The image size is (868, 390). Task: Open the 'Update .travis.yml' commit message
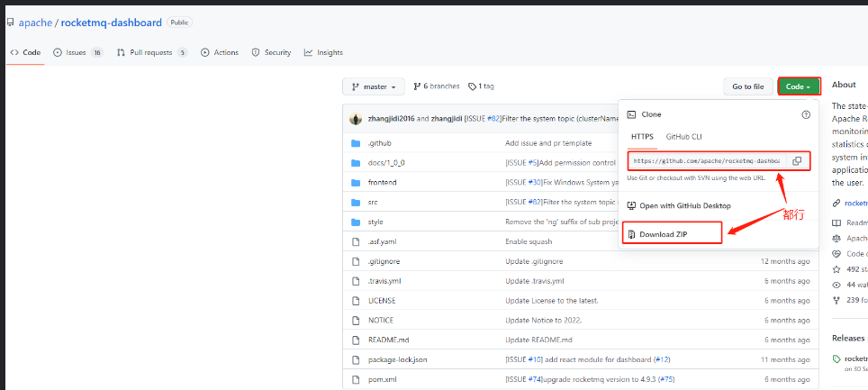pos(535,281)
